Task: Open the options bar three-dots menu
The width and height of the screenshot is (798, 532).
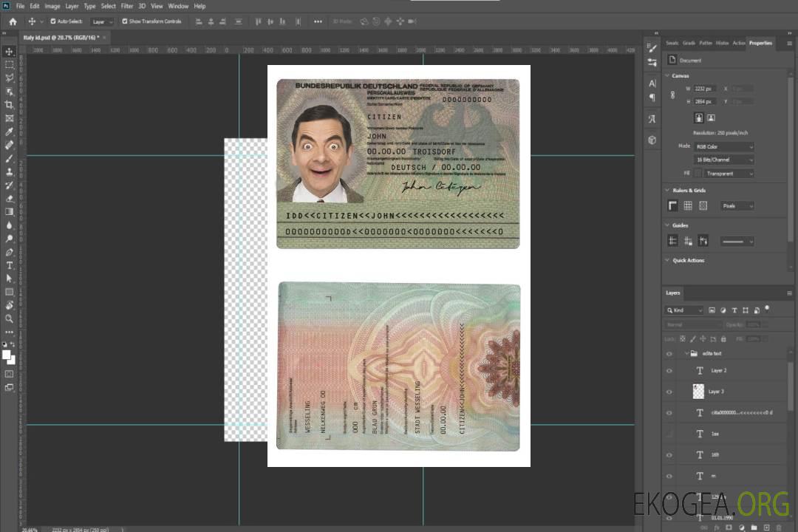Action: pos(318,21)
